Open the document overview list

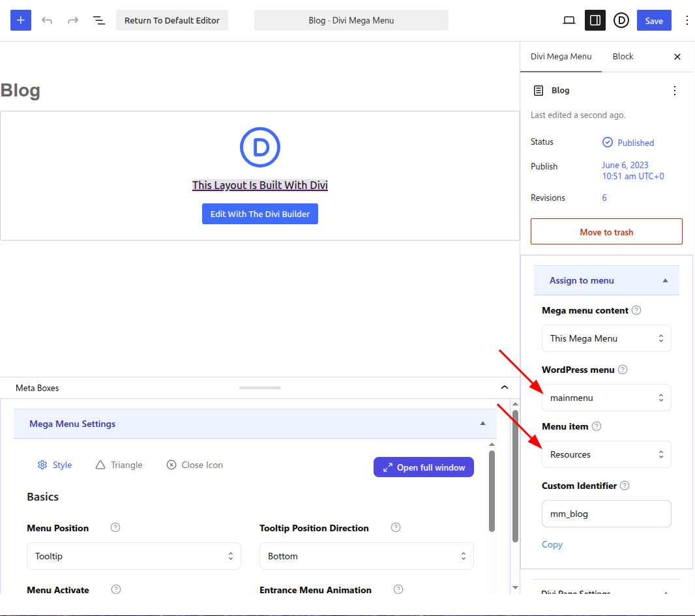98,20
